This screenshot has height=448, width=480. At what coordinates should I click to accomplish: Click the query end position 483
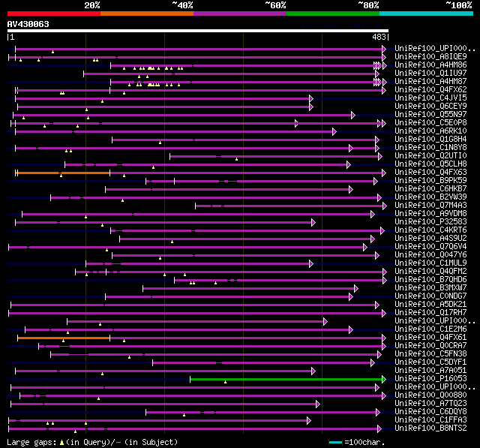379,37
